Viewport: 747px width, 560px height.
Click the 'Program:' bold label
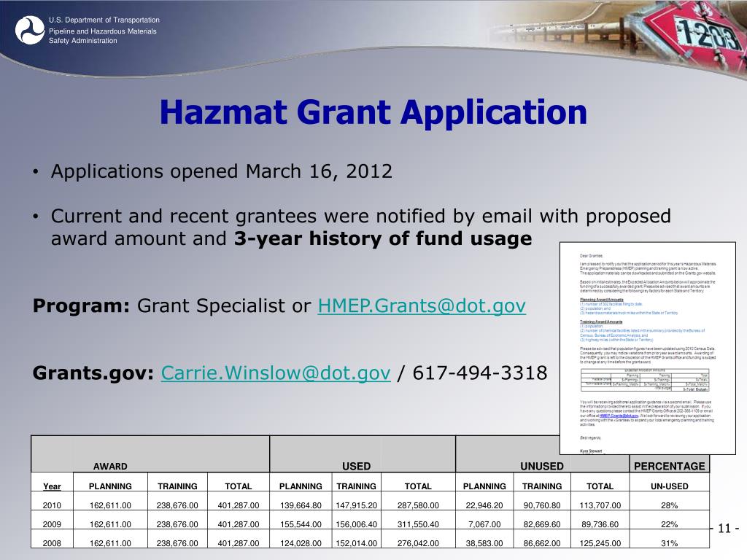point(81,306)
